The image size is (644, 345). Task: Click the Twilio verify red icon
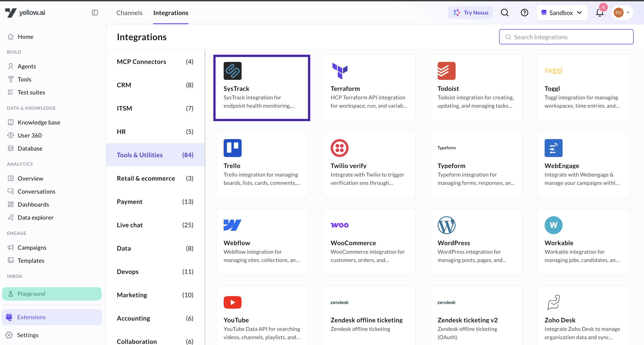(x=340, y=148)
